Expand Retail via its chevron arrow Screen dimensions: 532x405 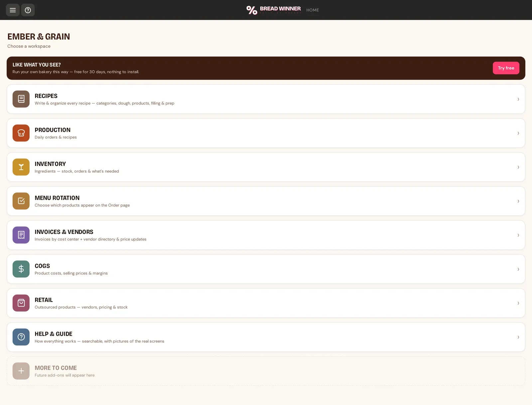pos(518,303)
